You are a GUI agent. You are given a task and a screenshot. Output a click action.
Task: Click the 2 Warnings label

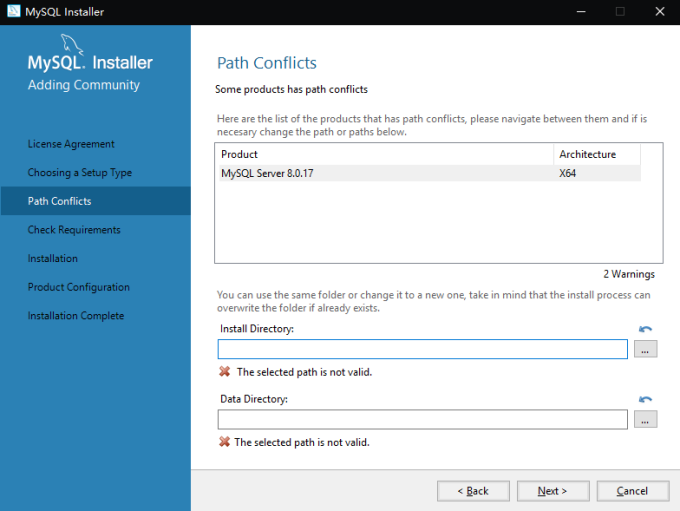pos(629,274)
